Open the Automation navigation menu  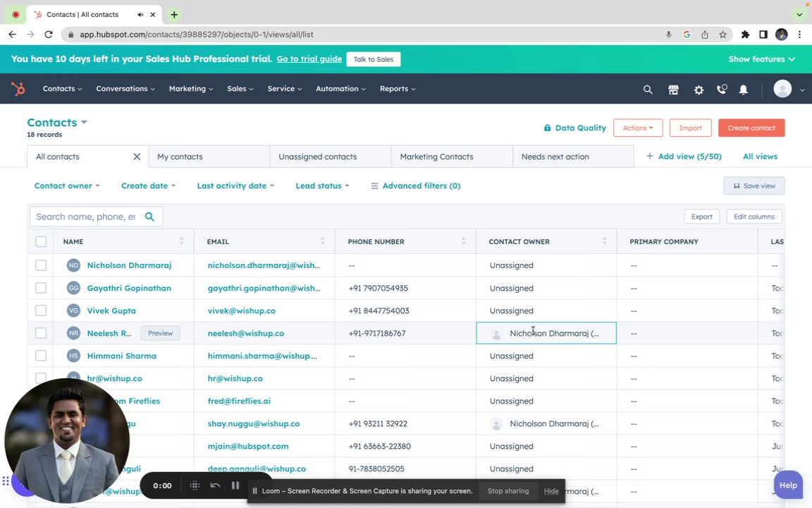pos(340,89)
